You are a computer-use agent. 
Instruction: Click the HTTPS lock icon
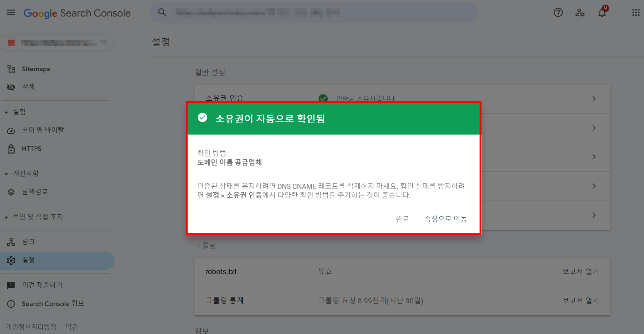(x=11, y=149)
